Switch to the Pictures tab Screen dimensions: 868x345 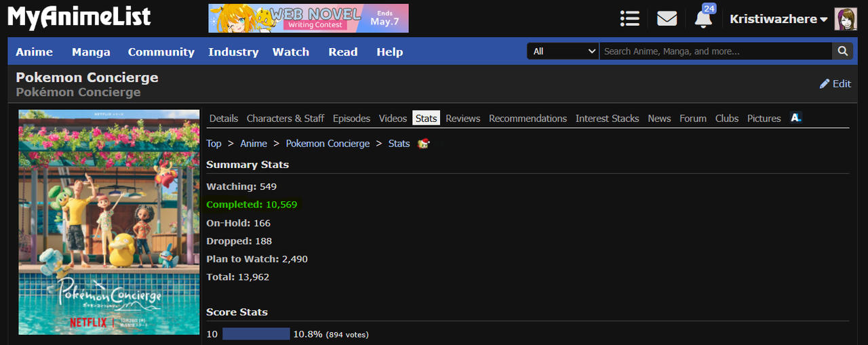[x=764, y=118]
